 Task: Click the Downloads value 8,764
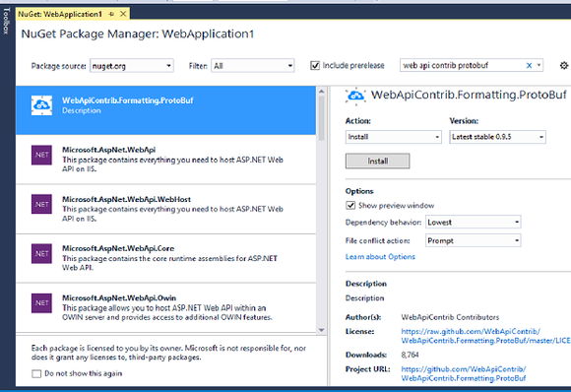click(411, 355)
